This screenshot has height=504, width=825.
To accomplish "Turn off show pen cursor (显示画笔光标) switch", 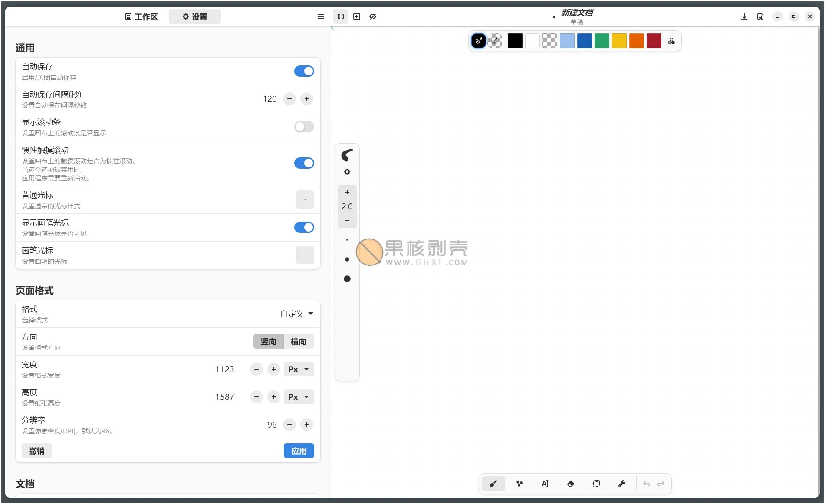I will coord(304,227).
